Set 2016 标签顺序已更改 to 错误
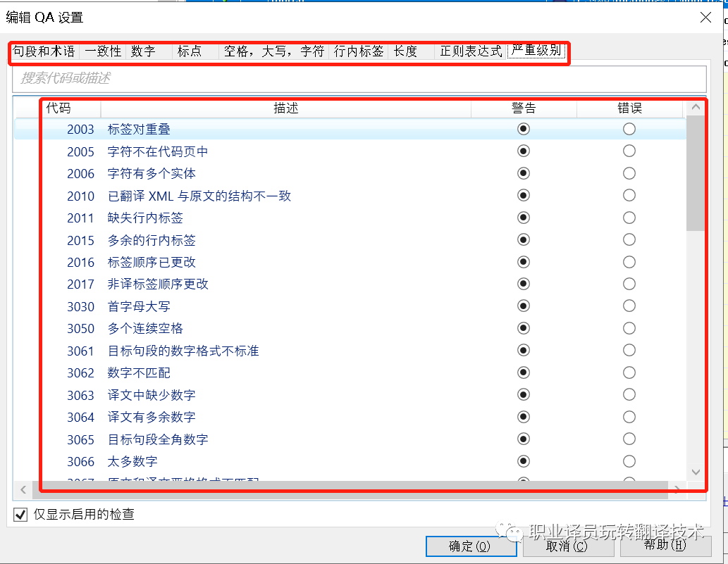This screenshot has height=564, width=728. [x=629, y=262]
